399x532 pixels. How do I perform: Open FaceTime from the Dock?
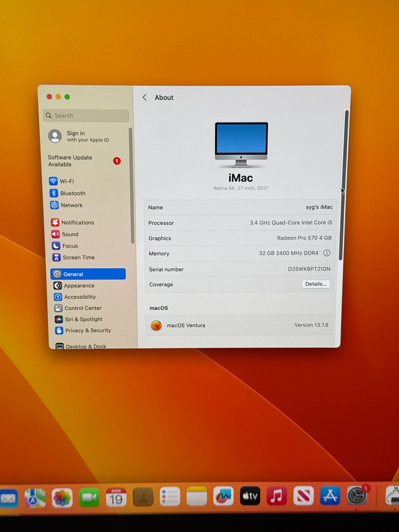pos(89,498)
